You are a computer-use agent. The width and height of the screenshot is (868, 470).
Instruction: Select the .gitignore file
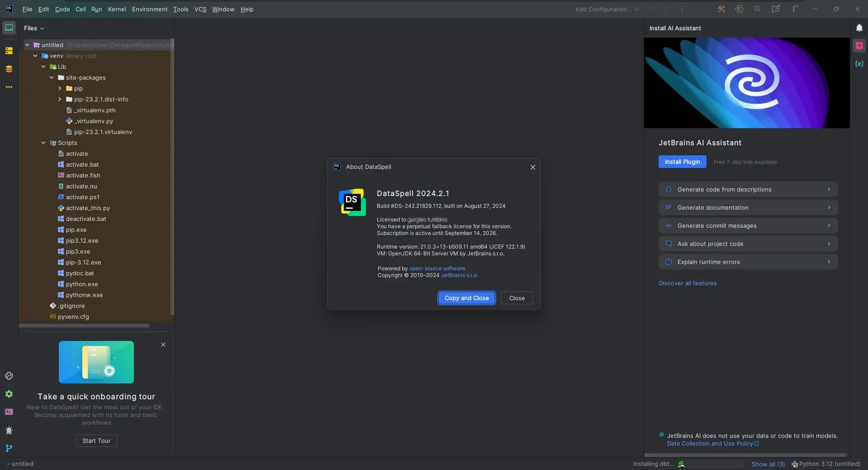tap(71, 306)
